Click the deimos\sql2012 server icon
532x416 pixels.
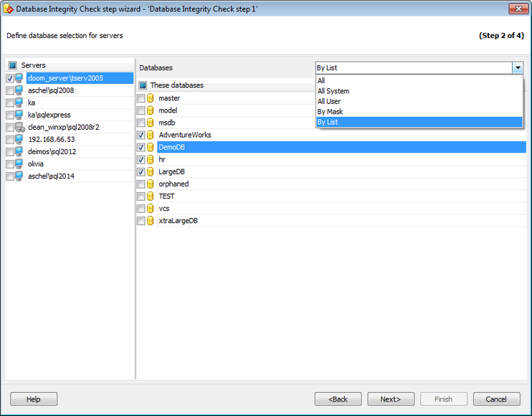[x=19, y=151]
